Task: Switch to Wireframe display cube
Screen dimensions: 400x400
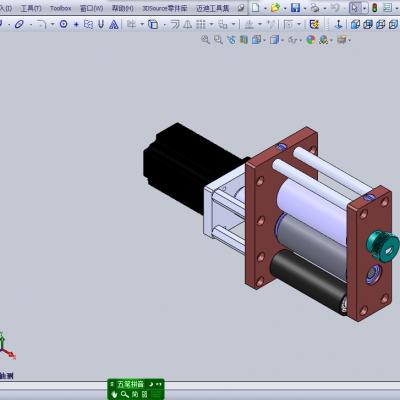Action: pyautogui.click(x=394, y=24)
